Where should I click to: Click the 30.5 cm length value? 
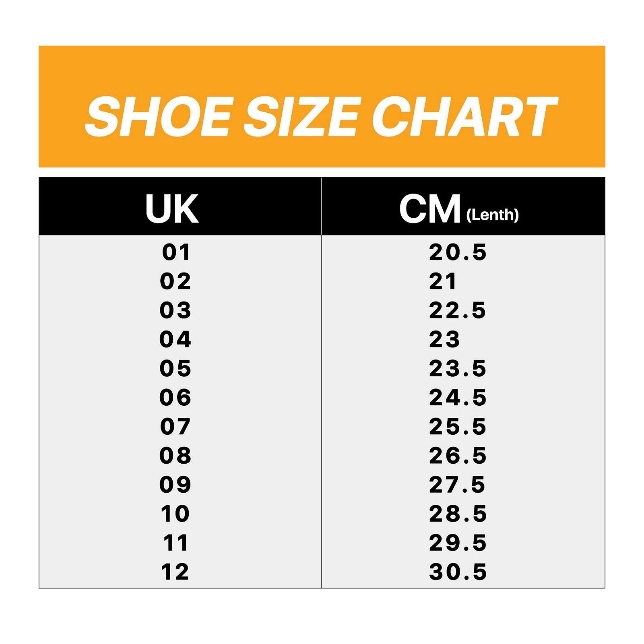pos(458,572)
